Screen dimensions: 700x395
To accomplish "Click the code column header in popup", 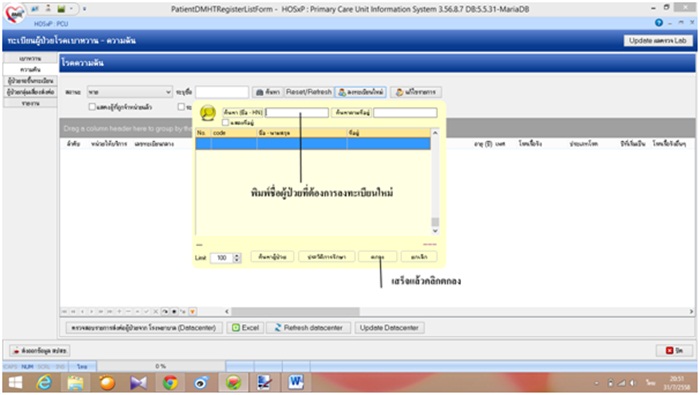I will click(234, 133).
